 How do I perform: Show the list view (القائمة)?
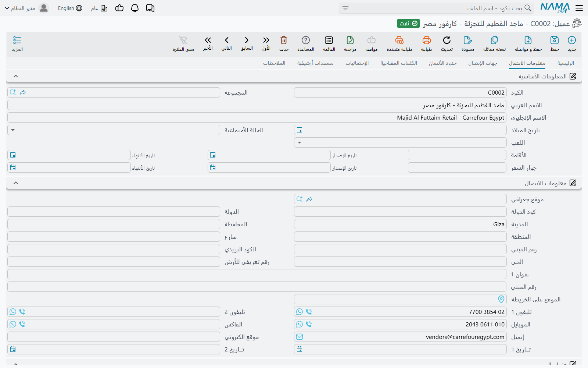coord(329,40)
